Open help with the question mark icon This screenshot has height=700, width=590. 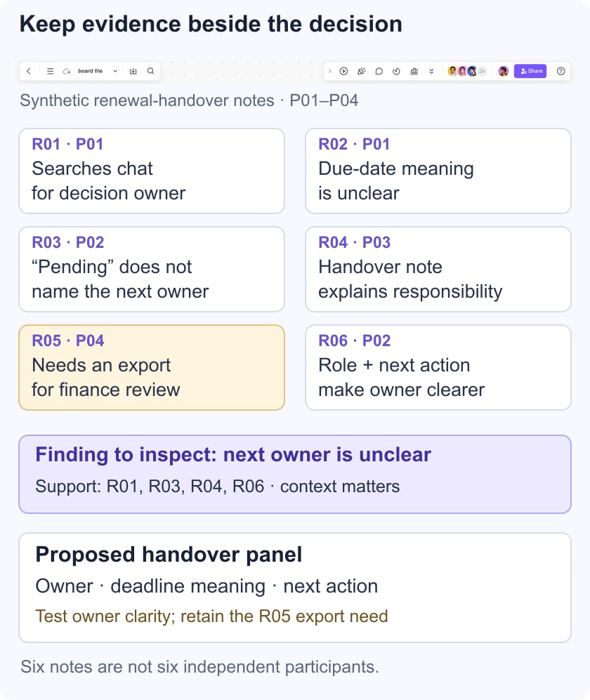pyautogui.click(x=561, y=71)
